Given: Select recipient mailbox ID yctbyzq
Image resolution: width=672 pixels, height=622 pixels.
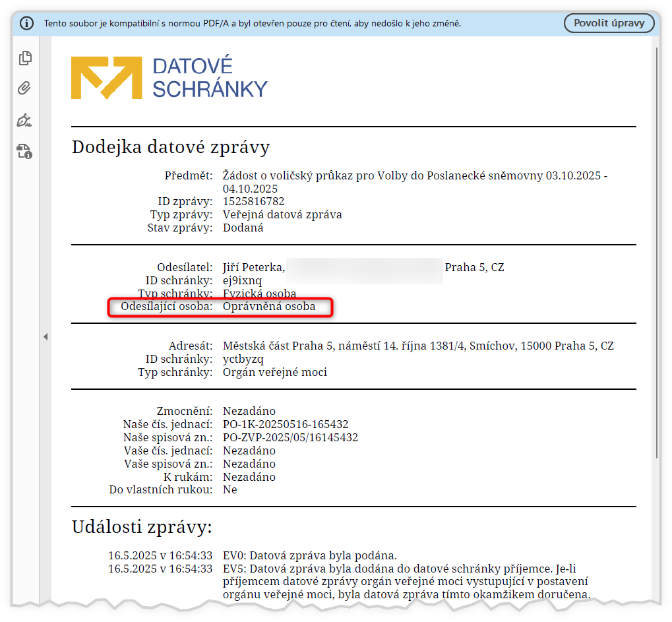Looking at the screenshot, I should pos(243,359).
